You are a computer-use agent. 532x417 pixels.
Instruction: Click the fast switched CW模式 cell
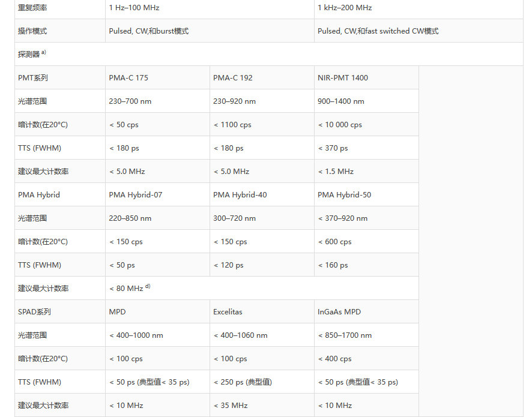(x=378, y=31)
